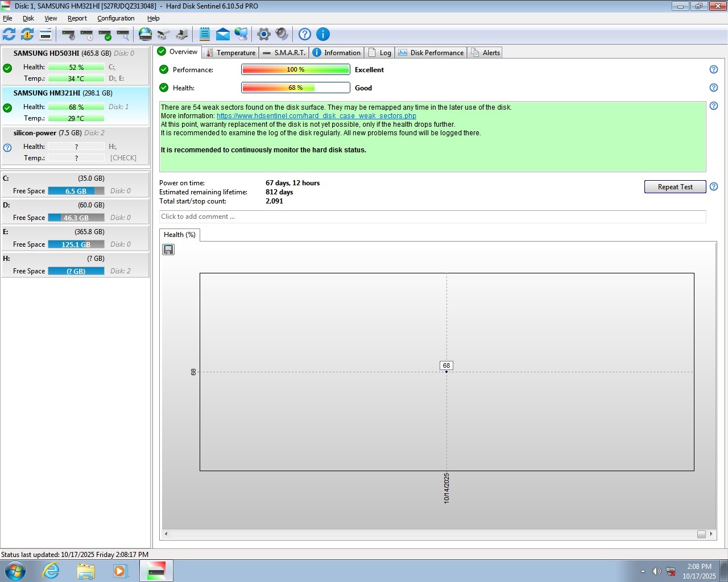Save the health chart with floppy icon
Image resolution: width=728 pixels, height=582 pixels.
(168, 250)
